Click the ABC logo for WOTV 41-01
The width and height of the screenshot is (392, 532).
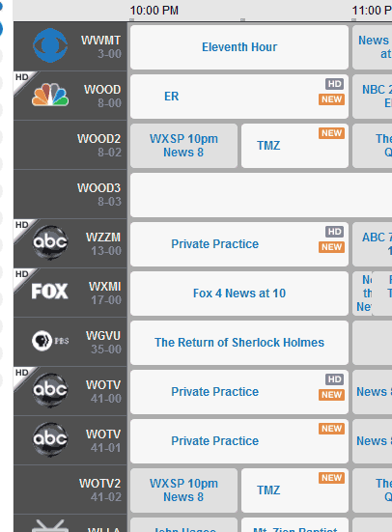click(x=50, y=439)
